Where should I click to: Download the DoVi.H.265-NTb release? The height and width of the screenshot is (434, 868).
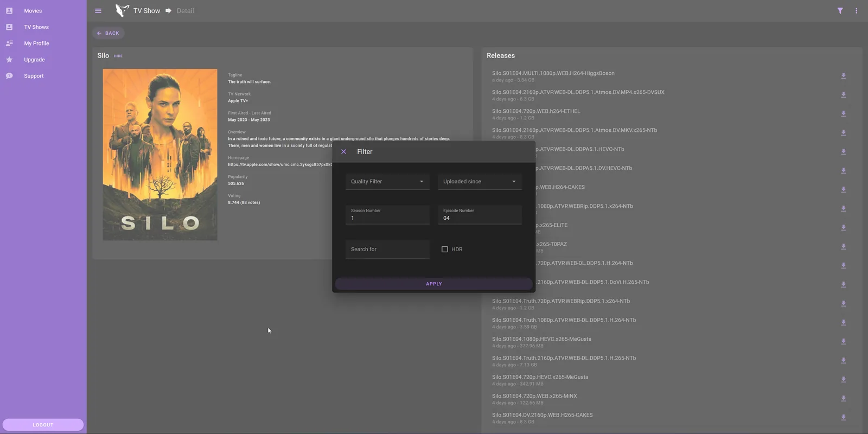pos(843,285)
